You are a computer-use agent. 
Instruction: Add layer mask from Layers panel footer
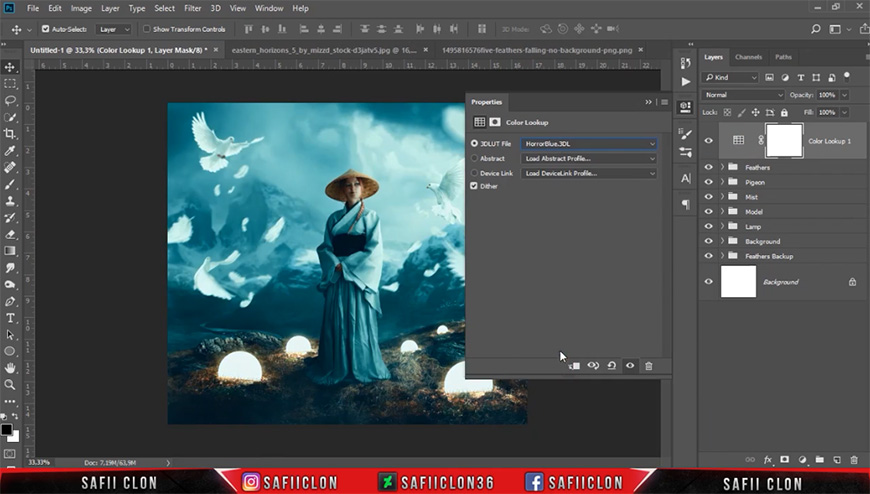click(x=785, y=460)
